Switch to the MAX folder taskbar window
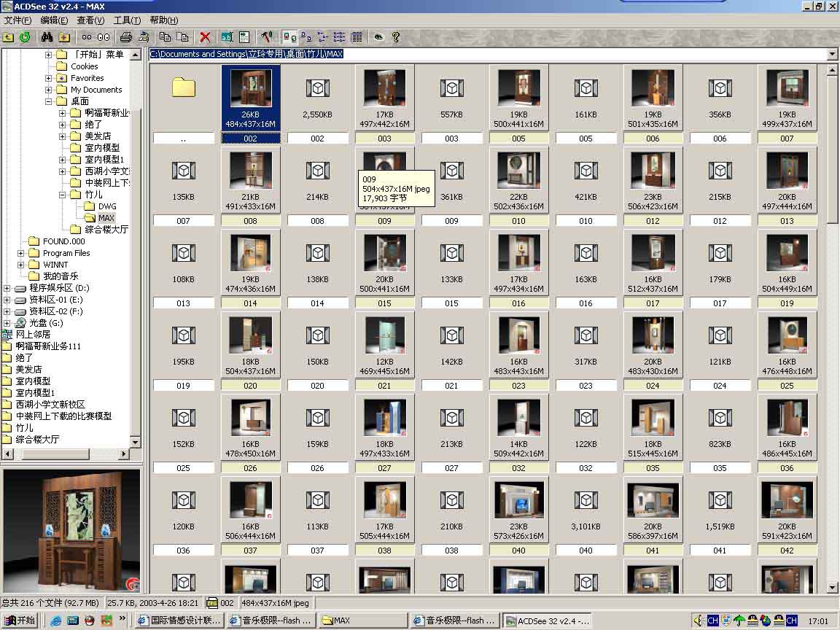Viewport: 840px width, 630px height. (x=362, y=621)
